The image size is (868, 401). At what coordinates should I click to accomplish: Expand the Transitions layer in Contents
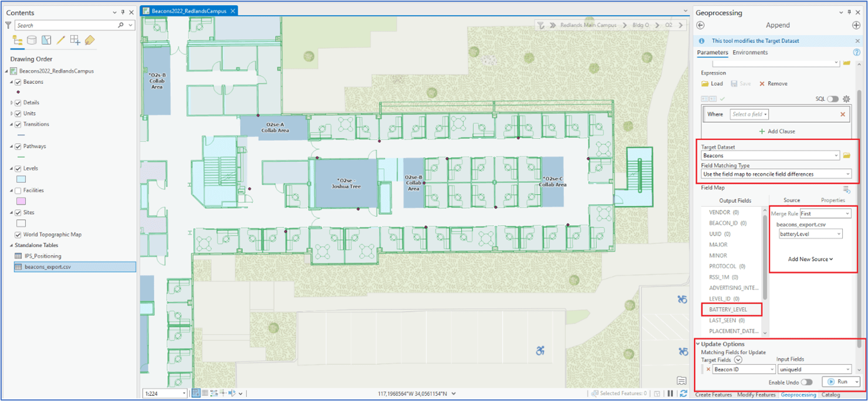click(10, 124)
